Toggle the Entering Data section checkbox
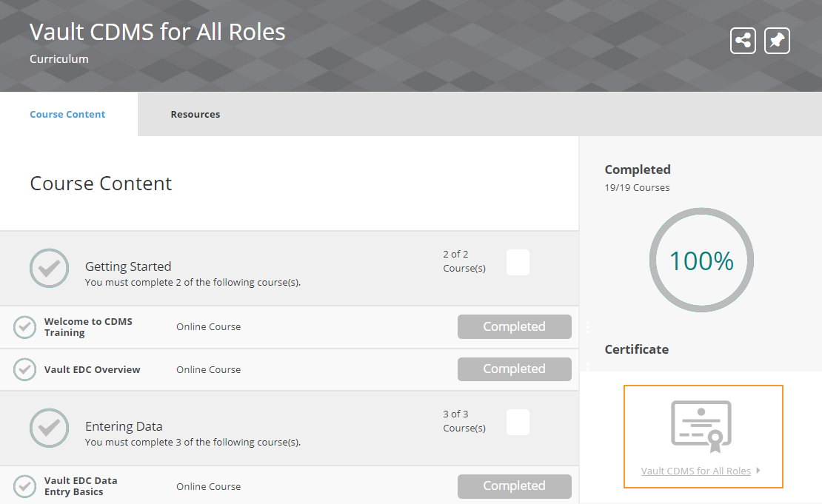This screenshot has height=504, width=822. [518, 423]
